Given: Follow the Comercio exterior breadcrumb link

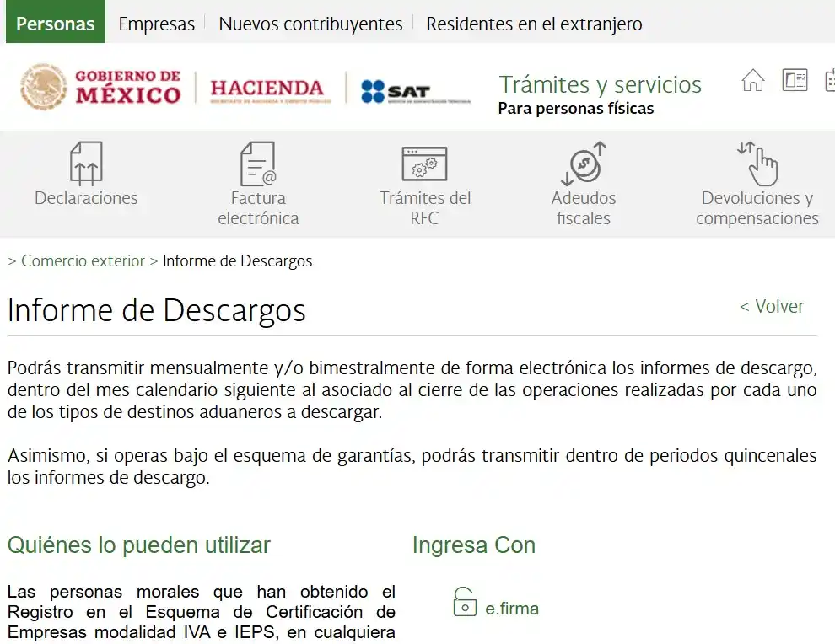Looking at the screenshot, I should pyautogui.click(x=83, y=260).
